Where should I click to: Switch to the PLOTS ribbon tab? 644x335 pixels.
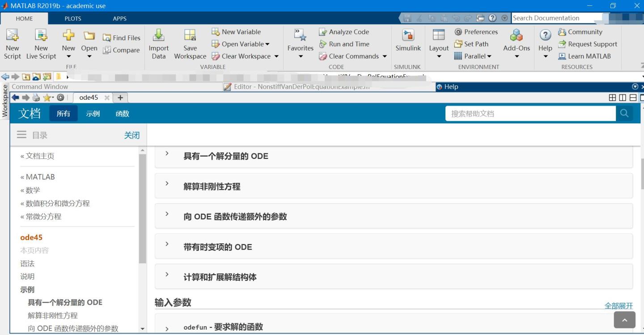[x=73, y=18]
